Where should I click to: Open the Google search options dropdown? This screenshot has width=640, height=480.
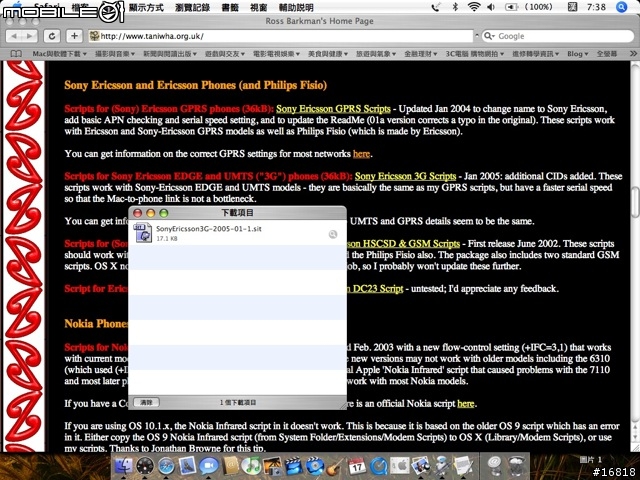pos(489,36)
